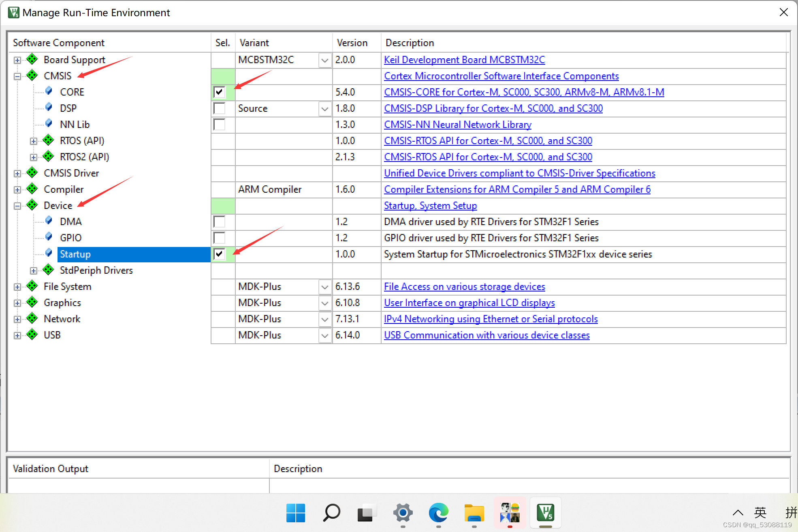This screenshot has height=532, width=798.
Task: Open Microsoft Edge from the taskbar
Action: (438, 513)
